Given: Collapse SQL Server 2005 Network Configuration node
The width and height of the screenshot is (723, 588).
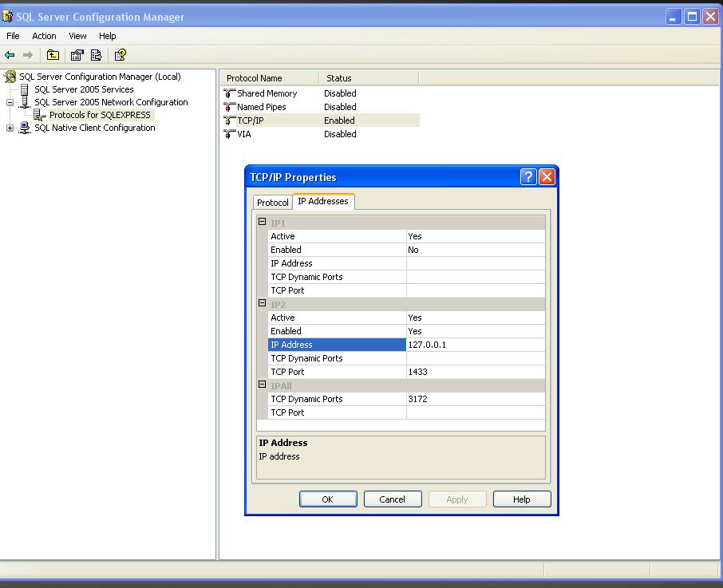Looking at the screenshot, I should pyautogui.click(x=10, y=102).
